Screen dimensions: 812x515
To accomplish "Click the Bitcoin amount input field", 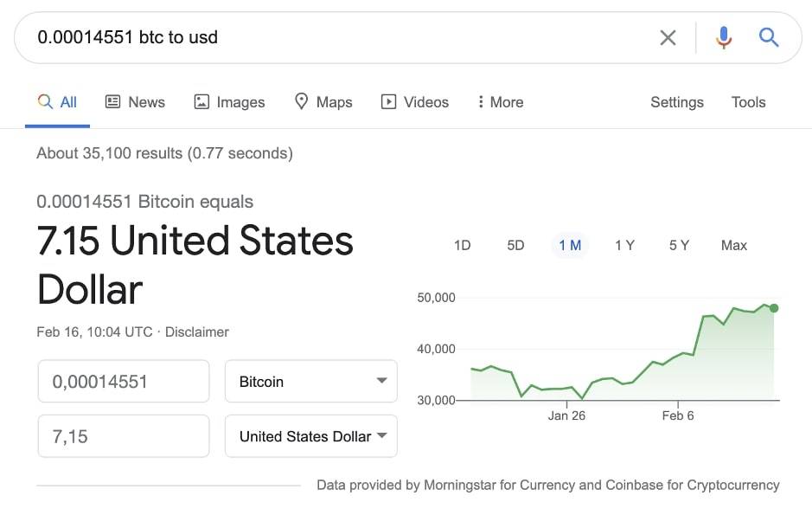I will pos(124,382).
